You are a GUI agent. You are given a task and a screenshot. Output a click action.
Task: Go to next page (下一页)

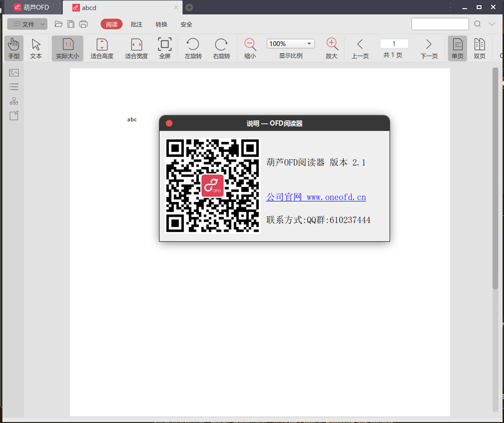click(x=429, y=48)
